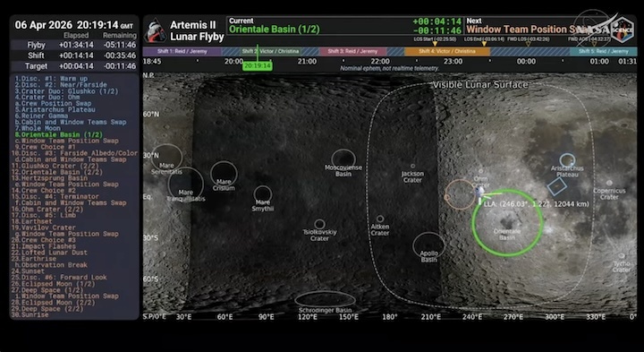The image size is (644, 352).
Task: Select list item h. Observation Break
Action: click(x=51, y=265)
